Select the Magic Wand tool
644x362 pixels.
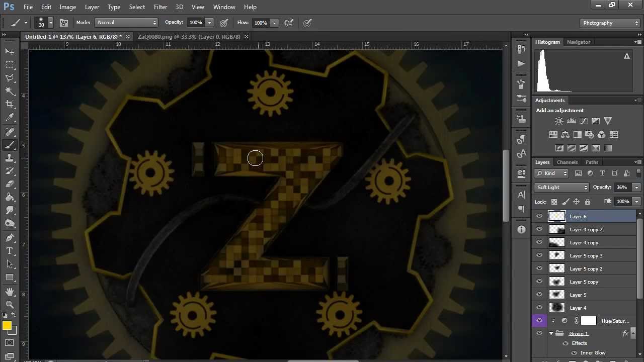click(10, 91)
